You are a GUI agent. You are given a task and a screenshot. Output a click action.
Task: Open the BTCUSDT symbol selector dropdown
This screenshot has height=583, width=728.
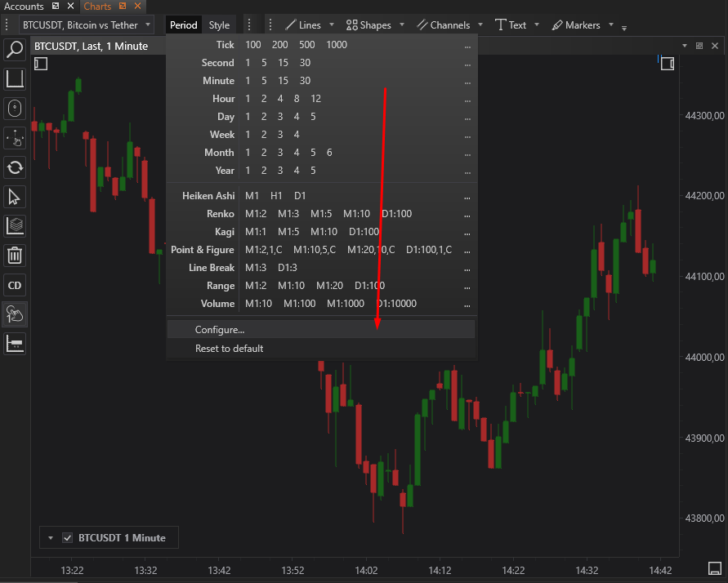pos(86,25)
